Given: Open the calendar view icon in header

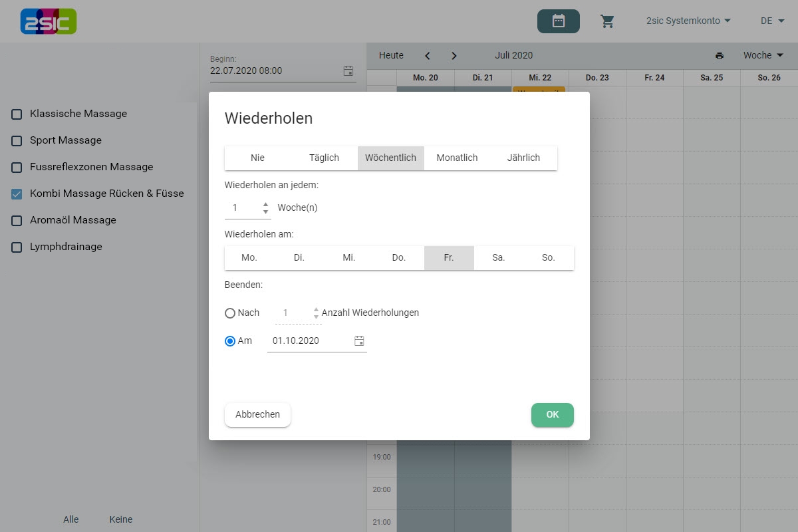Looking at the screenshot, I should [558, 21].
